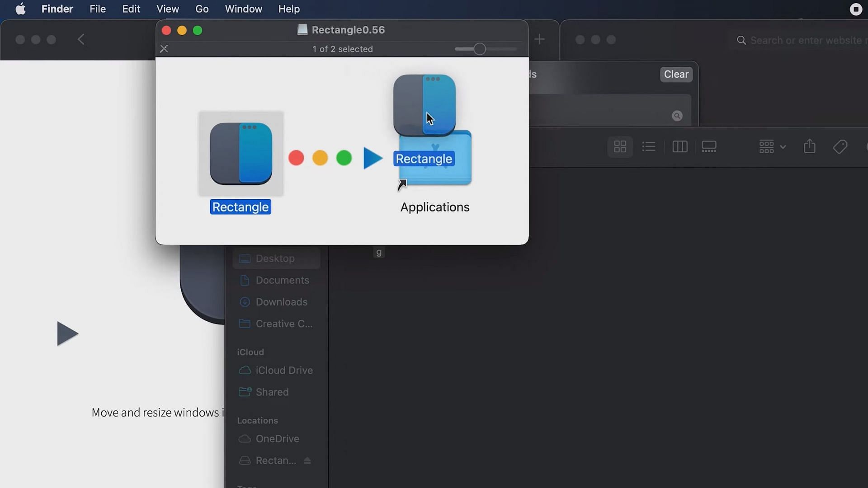
Task: Click the new tab plus button
Action: 539,39
